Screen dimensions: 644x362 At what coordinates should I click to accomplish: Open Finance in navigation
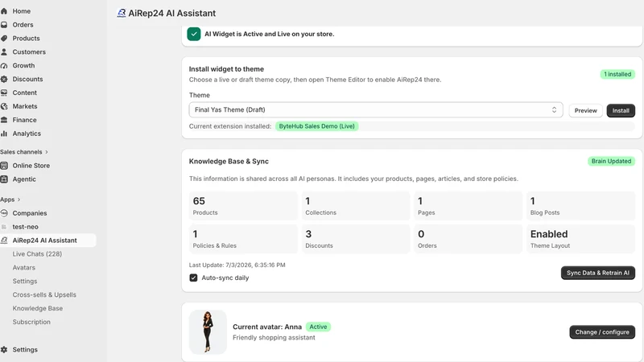pyautogui.click(x=24, y=119)
